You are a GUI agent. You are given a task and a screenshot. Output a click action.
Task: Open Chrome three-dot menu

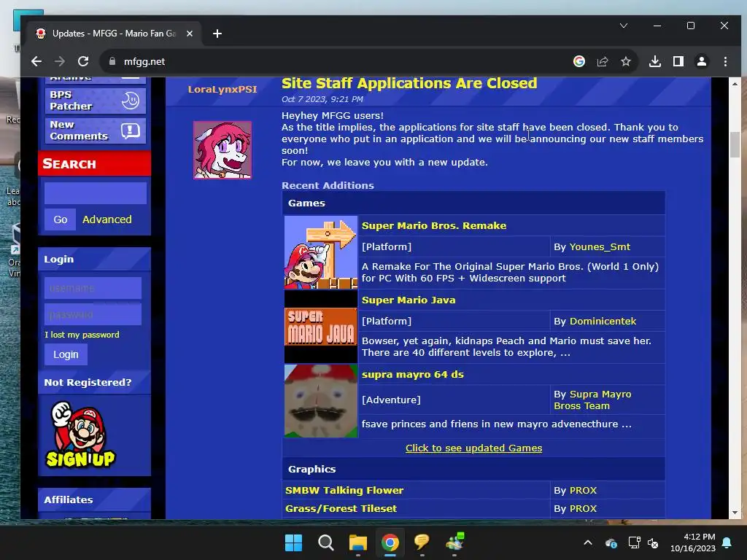tap(725, 61)
